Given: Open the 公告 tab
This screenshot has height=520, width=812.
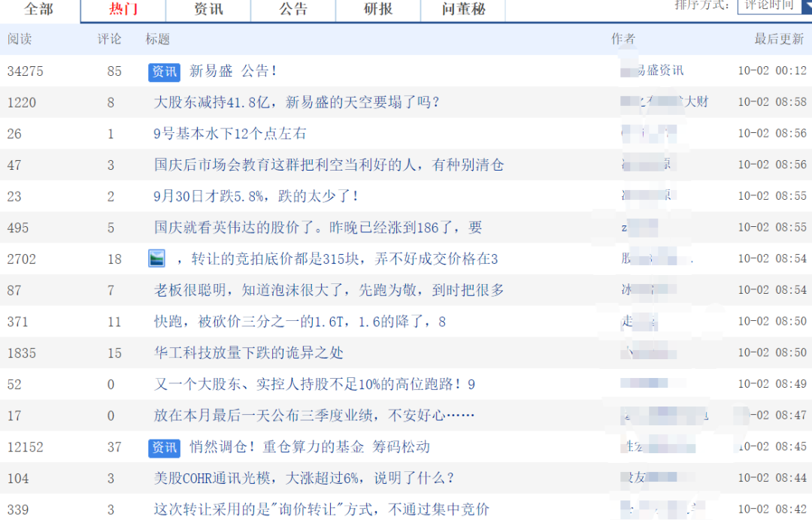Looking at the screenshot, I should (293, 10).
